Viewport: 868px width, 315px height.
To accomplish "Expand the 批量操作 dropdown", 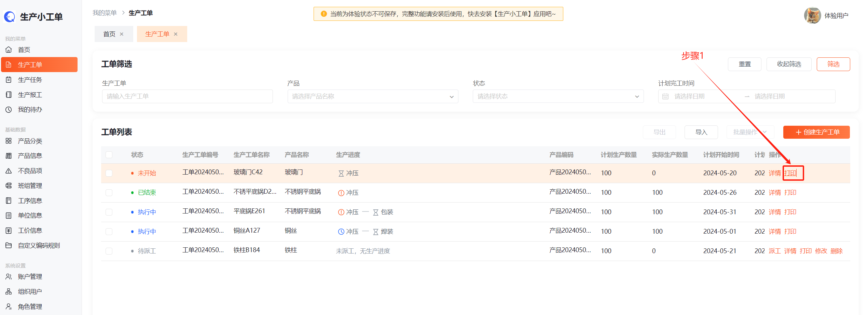I will [x=749, y=132].
